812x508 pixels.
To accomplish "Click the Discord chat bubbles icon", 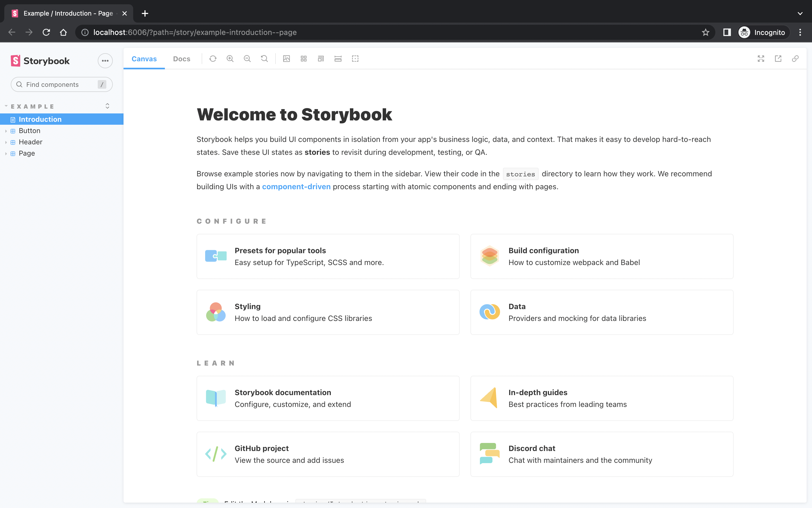I will (x=490, y=454).
